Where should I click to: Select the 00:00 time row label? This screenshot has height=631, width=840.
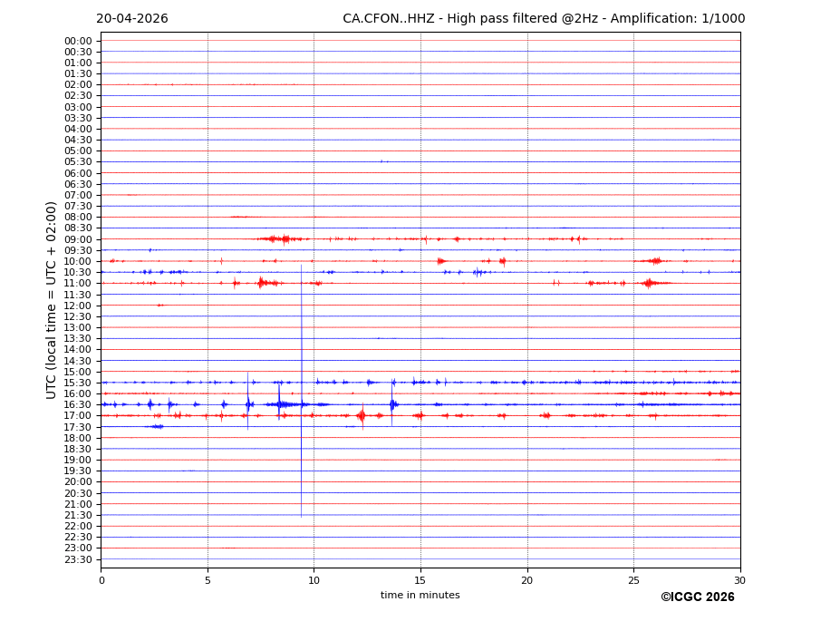tap(78, 41)
